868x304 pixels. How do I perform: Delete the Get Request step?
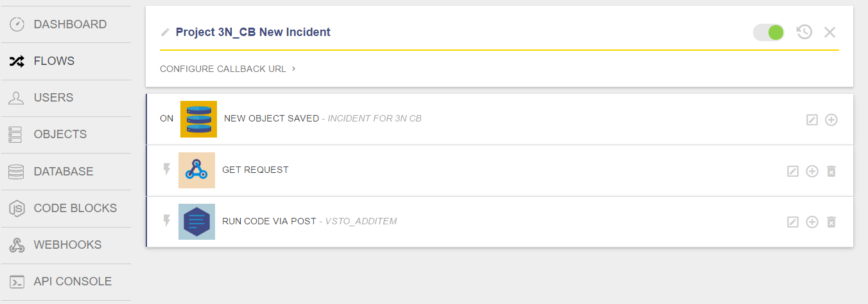[x=831, y=171]
